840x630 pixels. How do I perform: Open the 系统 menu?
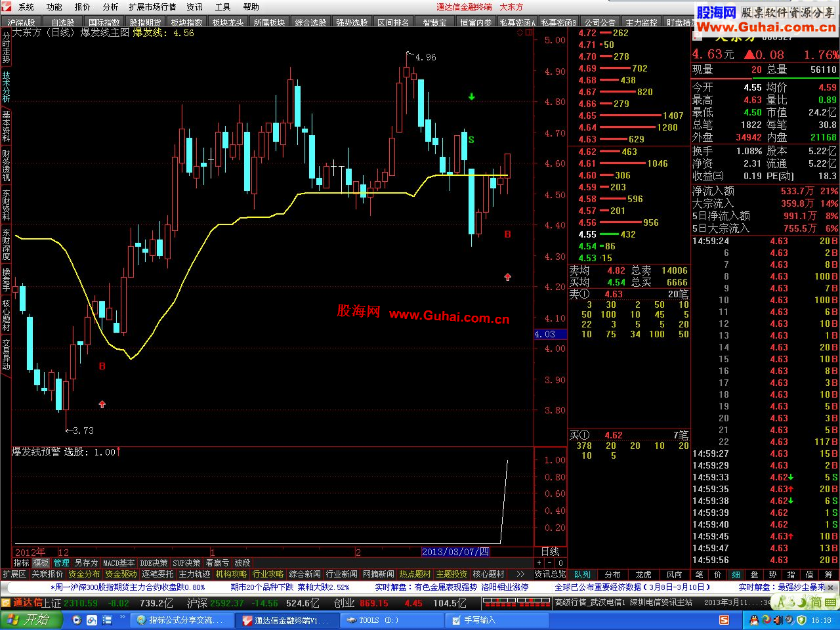click(26, 7)
